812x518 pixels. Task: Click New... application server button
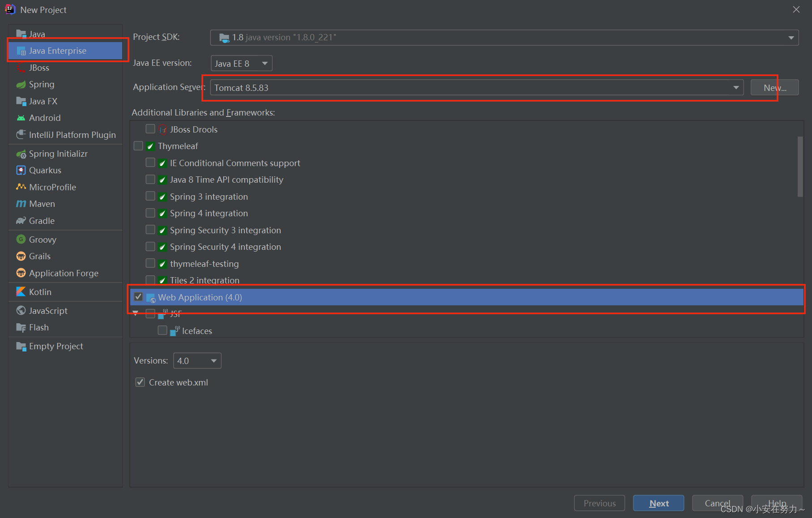coord(775,88)
